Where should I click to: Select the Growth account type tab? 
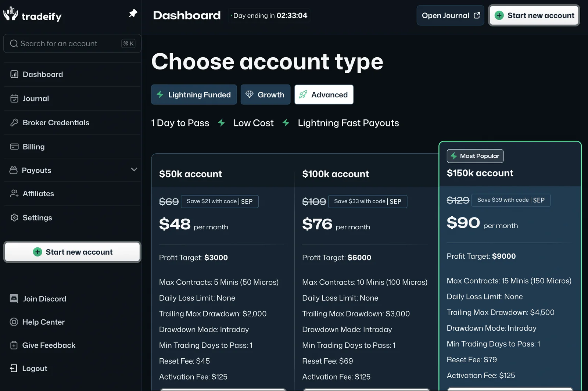point(265,94)
